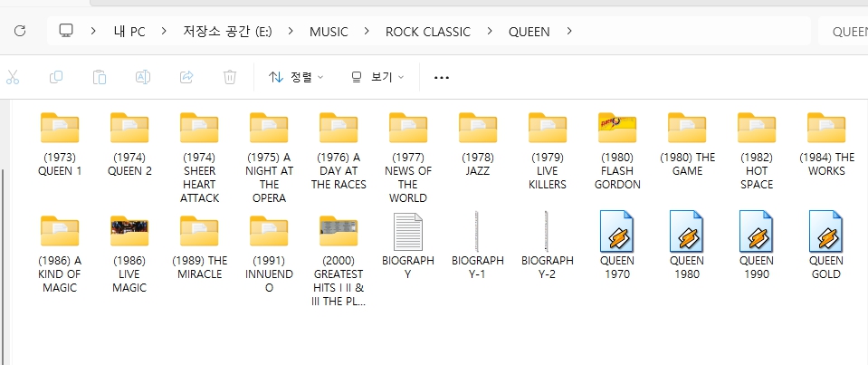868x365 pixels.
Task: Go to MUSIC breadcrumb folder
Action: pos(329,32)
